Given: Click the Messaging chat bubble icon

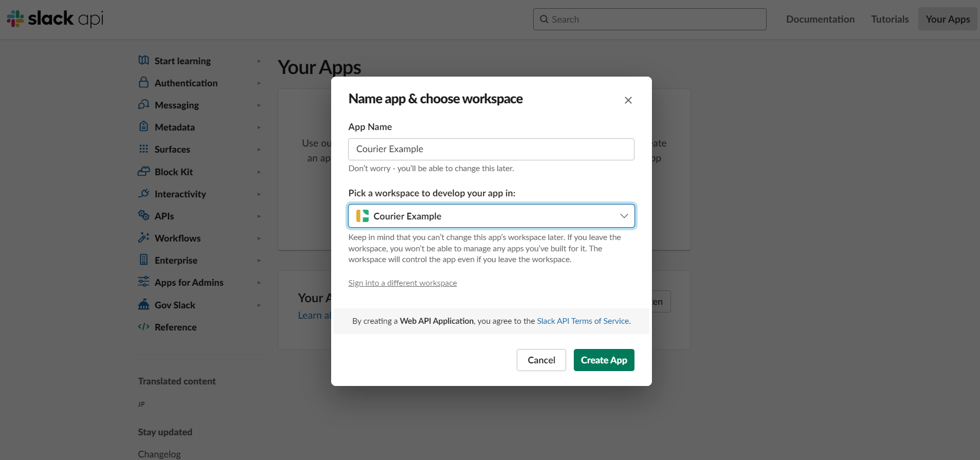Looking at the screenshot, I should (144, 104).
